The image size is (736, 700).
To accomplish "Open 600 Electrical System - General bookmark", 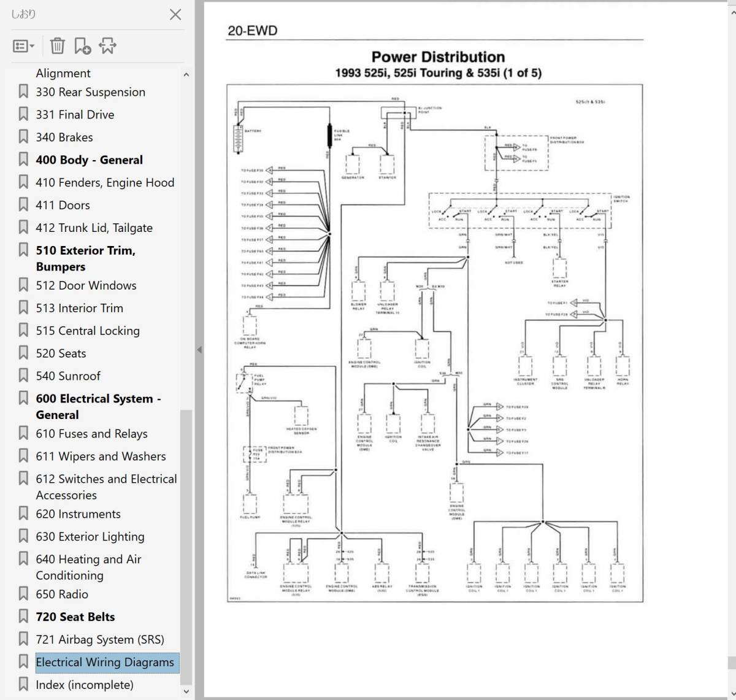I will click(x=98, y=407).
